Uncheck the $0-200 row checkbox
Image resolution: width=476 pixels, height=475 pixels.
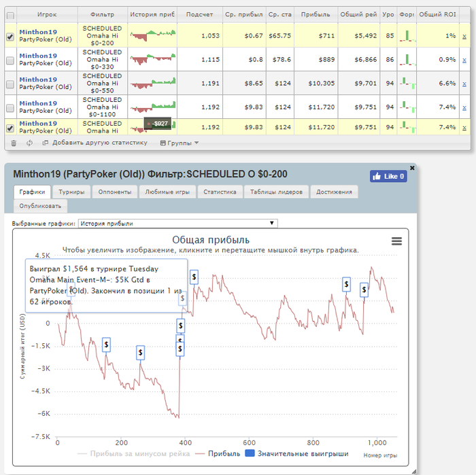[x=10, y=37]
